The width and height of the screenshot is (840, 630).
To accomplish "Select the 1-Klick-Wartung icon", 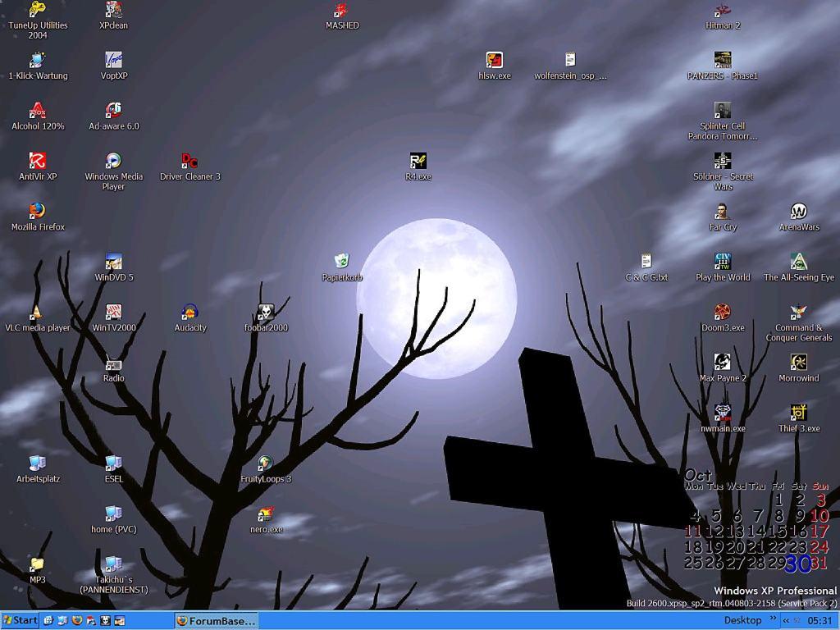I will point(38,66).
